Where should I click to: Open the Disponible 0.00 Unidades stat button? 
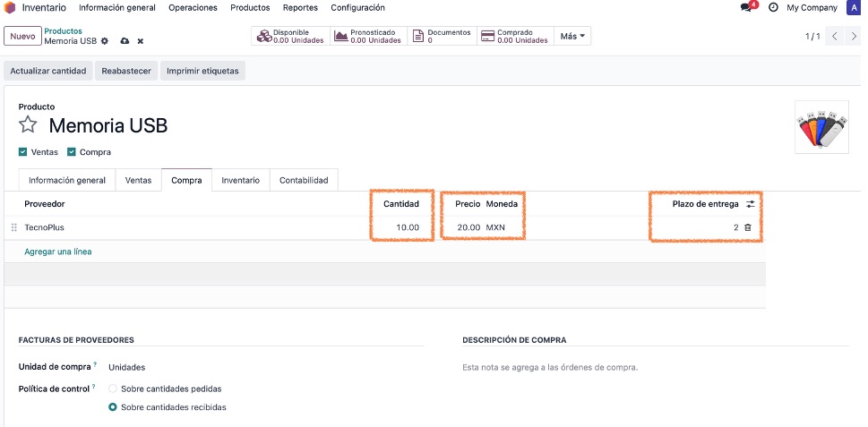coord(290,36)
